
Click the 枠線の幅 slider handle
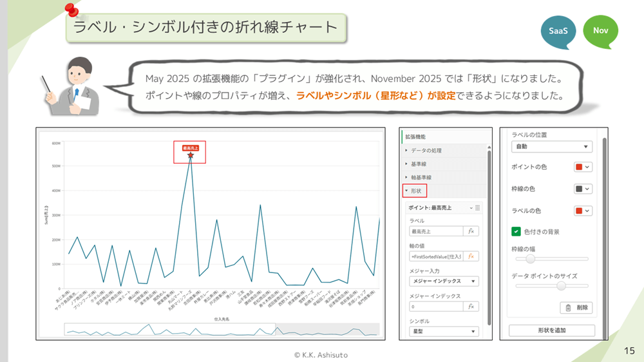pos(531,259)
